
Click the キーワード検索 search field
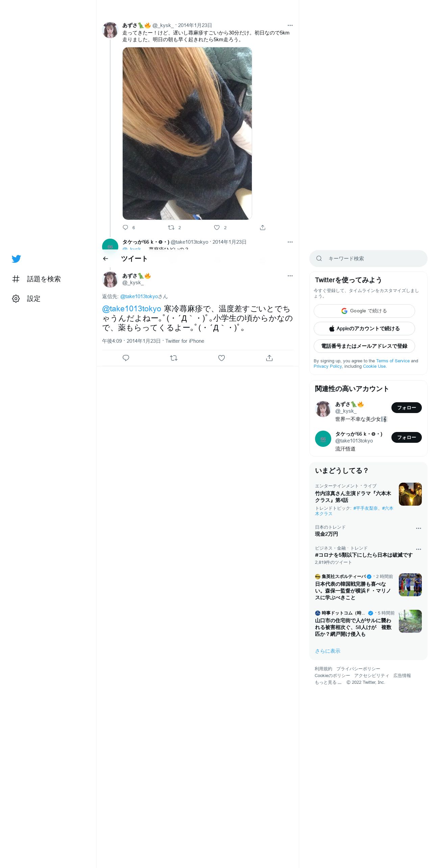tap(368, 259)
